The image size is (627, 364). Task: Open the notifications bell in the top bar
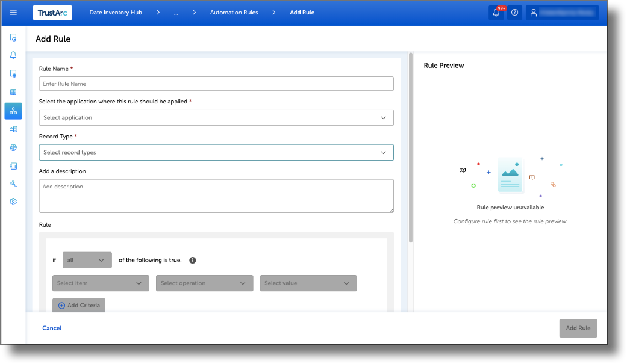[495, 12]
